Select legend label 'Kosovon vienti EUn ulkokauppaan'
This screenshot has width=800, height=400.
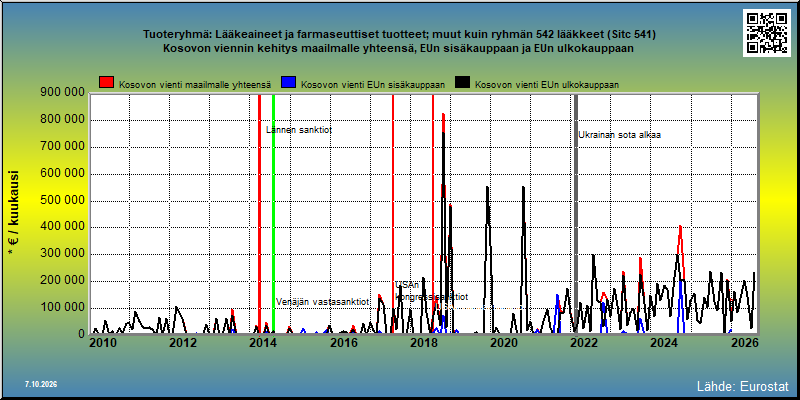547,85
